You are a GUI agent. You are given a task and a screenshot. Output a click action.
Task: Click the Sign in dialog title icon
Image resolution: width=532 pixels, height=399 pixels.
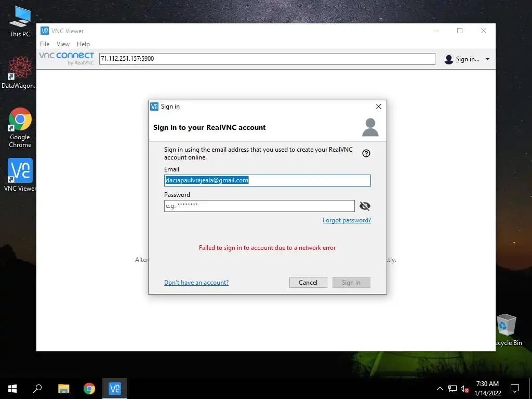click(x=154, y=107)
